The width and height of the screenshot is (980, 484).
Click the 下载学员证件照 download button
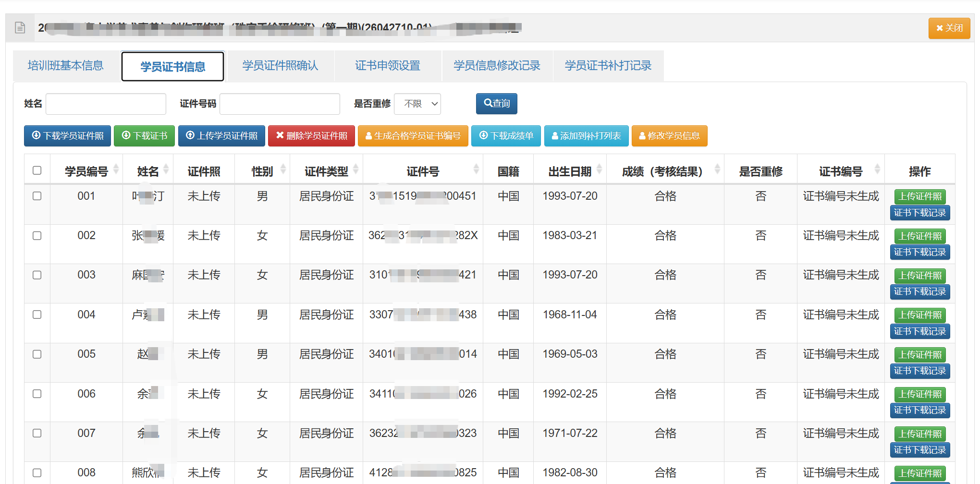[67, 136]
